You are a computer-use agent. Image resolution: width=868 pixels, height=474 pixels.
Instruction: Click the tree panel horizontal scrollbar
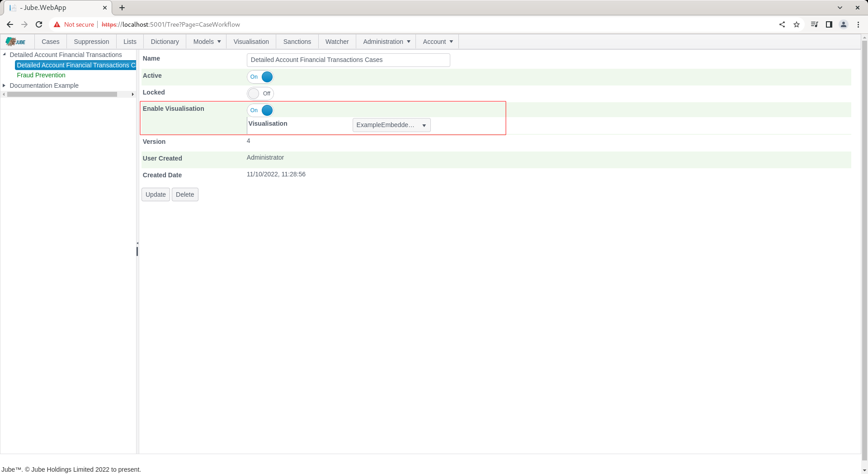click(x=62, y=95)
